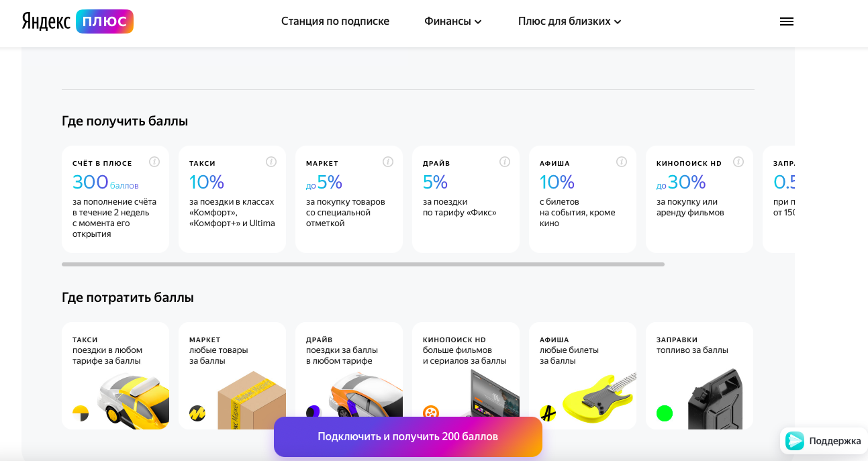Click the Яндекс Плюс logo

click(x=77, y=21)
